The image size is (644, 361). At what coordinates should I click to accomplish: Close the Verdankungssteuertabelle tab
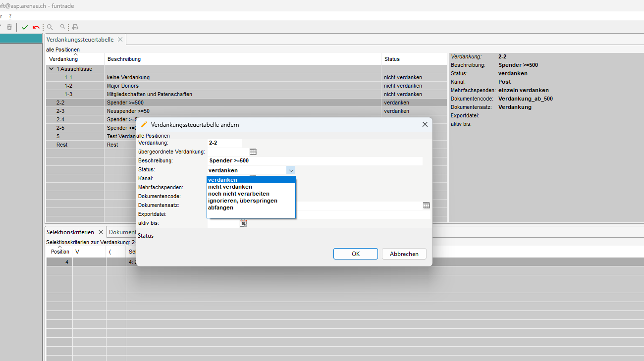(x=120, y=40)
